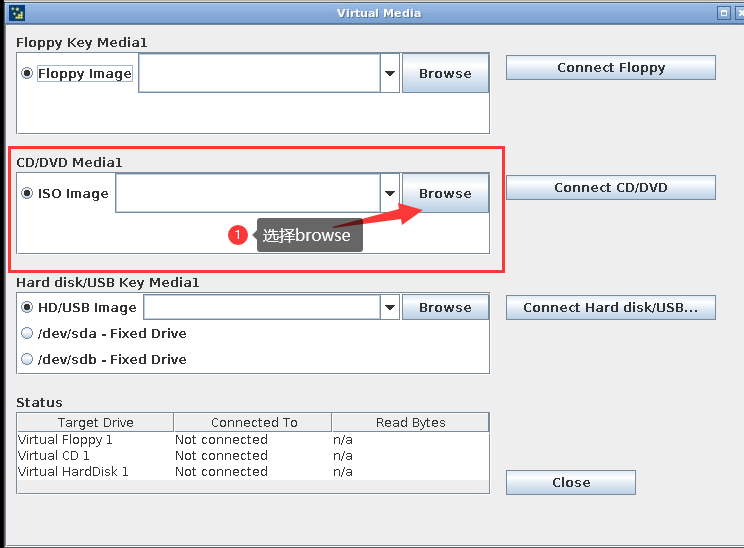This screenshot has height=548, width=744.
Task: Click the Connect Hard disk/USB button
Action: [x=610, y=308]
